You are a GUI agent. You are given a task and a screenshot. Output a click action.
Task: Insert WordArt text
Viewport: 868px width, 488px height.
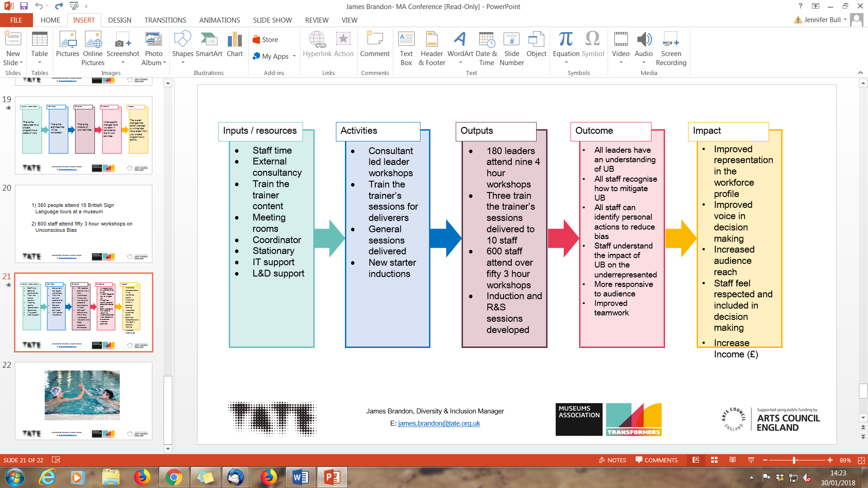pyautogui.click(x=460, y=47)
